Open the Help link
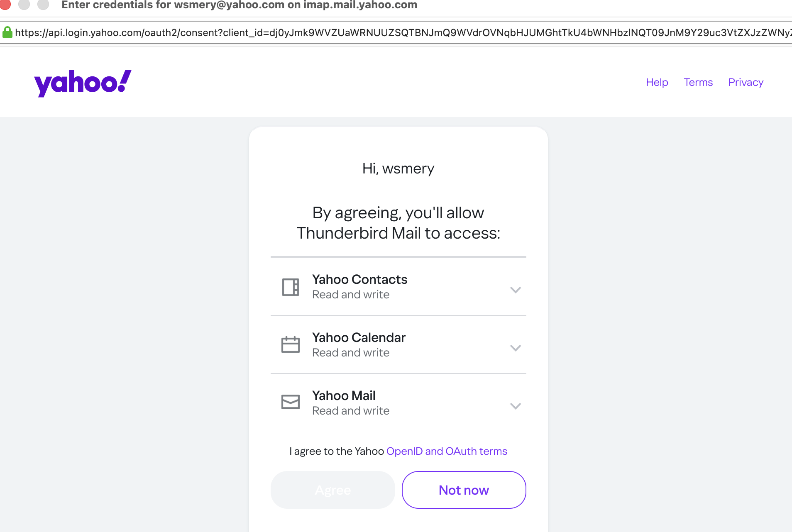 pos(657,82)
